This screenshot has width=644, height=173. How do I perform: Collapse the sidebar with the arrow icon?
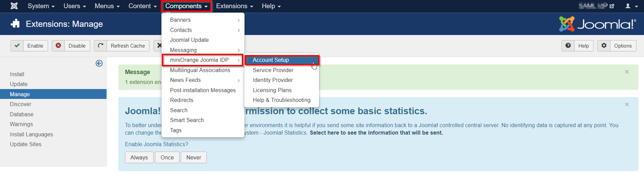pos(99,63)
